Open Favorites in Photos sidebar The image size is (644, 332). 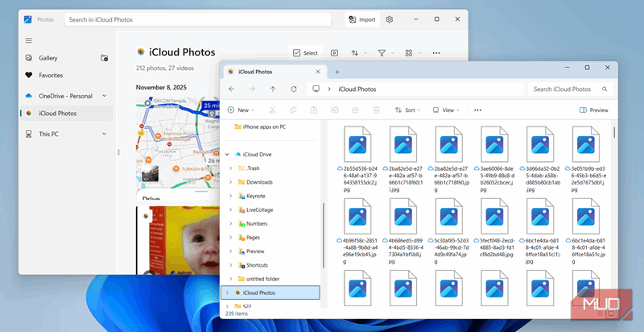pos(51,75)
